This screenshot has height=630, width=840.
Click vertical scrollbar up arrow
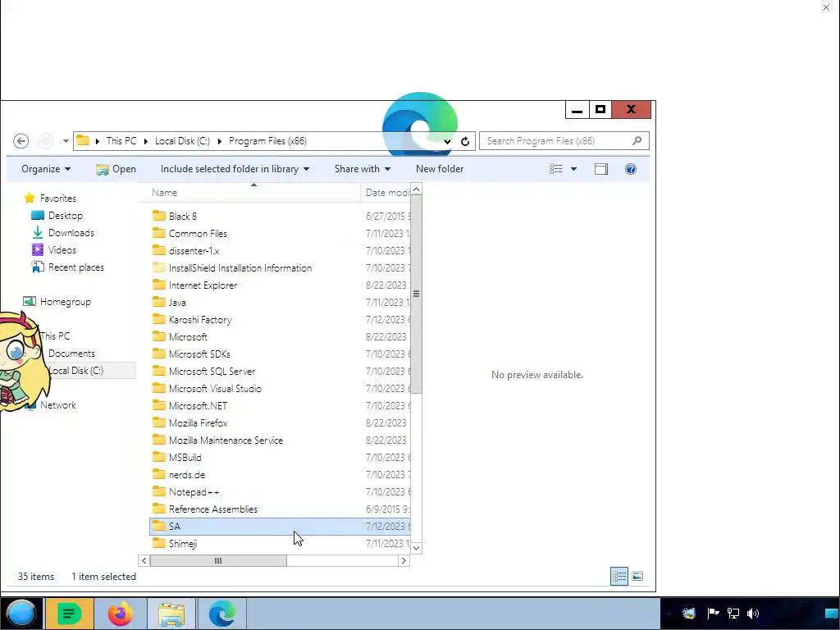(416, 189)
